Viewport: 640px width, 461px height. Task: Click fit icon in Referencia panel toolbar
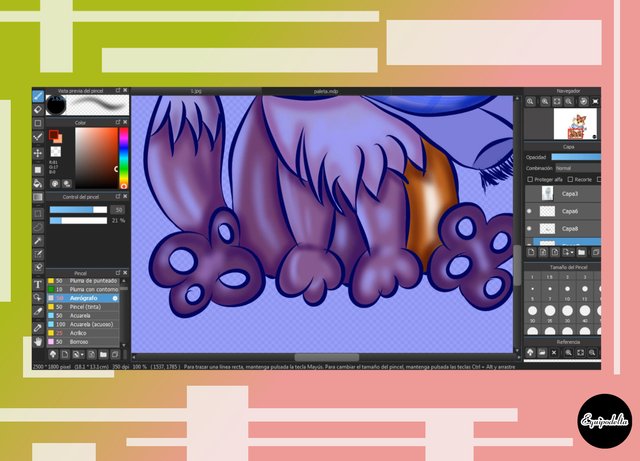pyautogui.click(x=580, y=352)
